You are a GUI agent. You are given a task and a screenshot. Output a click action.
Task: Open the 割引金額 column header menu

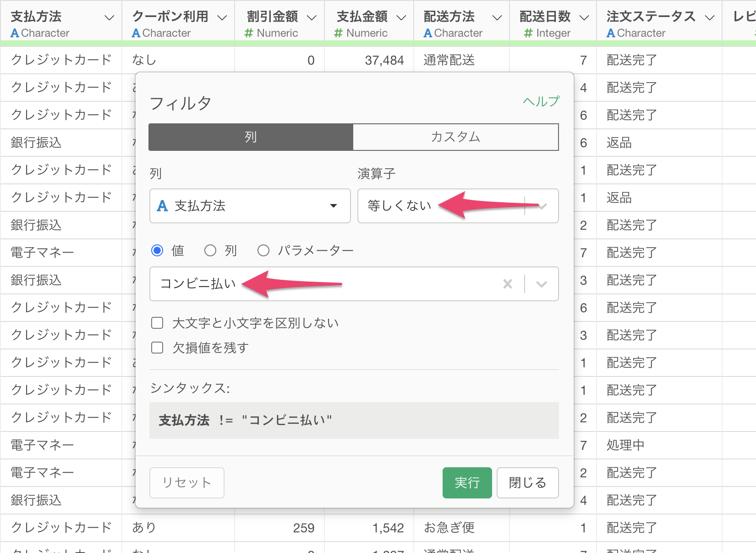pyautogui.click(x=312, y=18)
